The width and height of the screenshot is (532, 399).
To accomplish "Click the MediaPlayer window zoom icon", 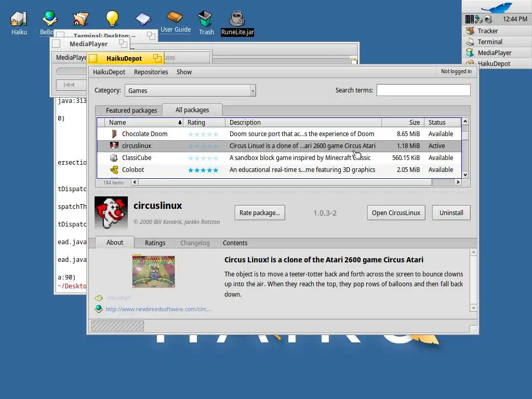I will [x=123, y=44].
